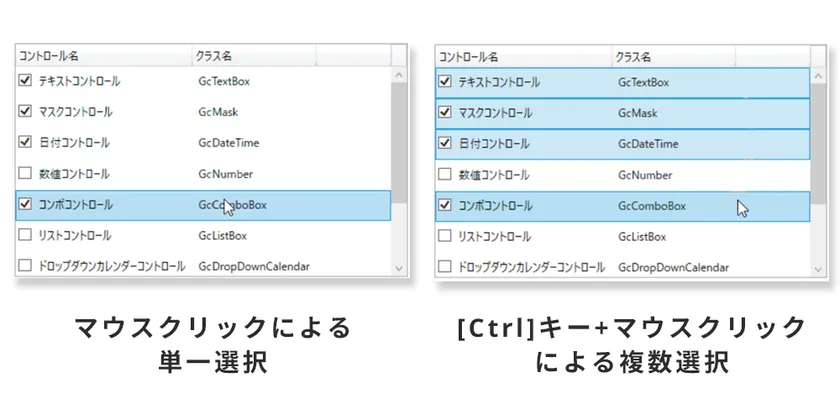Click scroll up arrow in right list
This screenshot has width=840, height=420.
818,76
